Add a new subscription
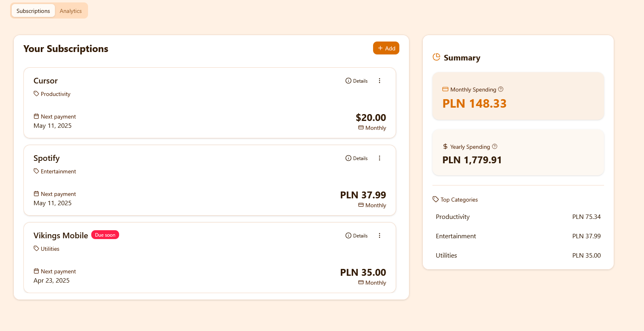The width and height of the screenshot is (644, 331). pyautogui.click(x=386, y=48)
